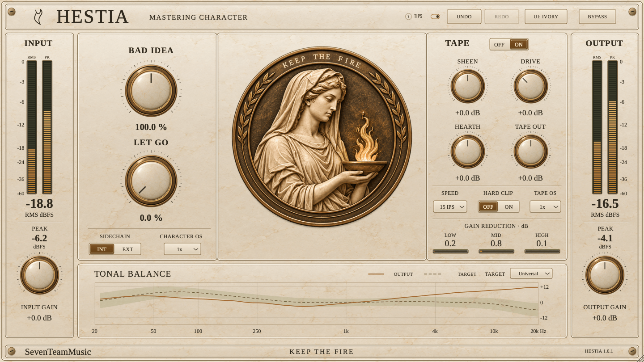Click the HESTIA 1.0.1 version text

pyautogui.click(x=599, y=351)
